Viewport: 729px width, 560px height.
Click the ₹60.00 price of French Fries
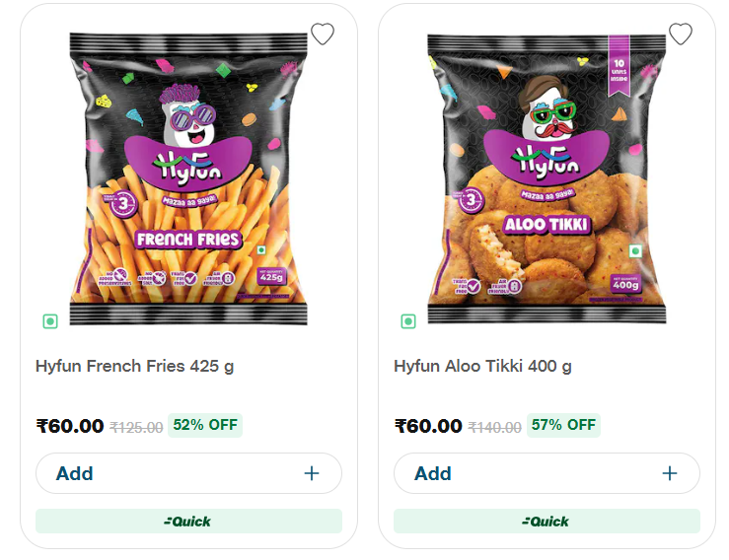[x=69, y=426]
